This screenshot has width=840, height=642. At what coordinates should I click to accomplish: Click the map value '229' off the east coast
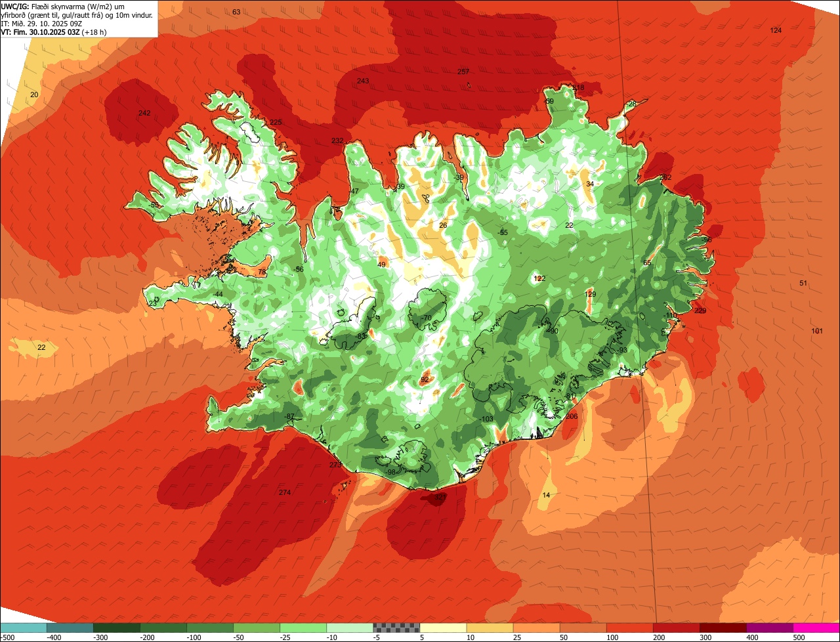(x=700, y=311)
